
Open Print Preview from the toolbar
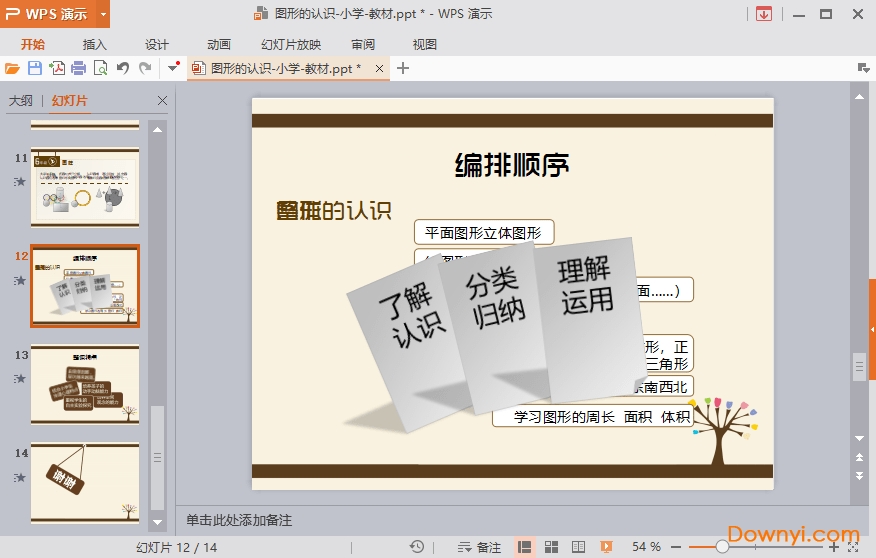[x=100, y=68]
